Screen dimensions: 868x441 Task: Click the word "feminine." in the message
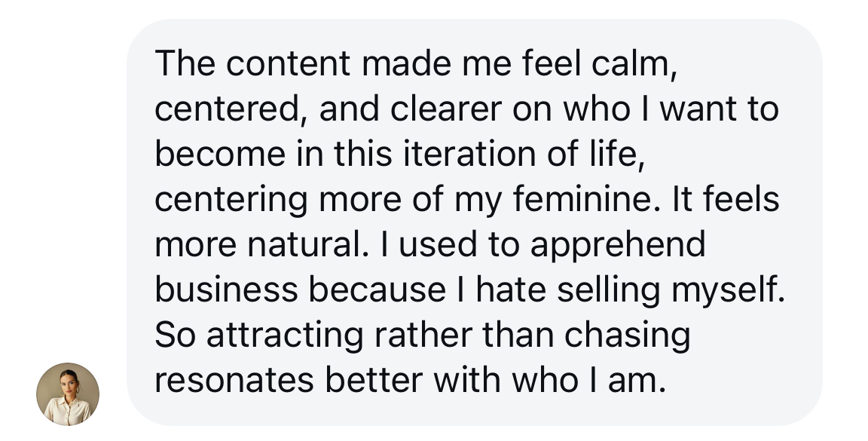[587, 199]
